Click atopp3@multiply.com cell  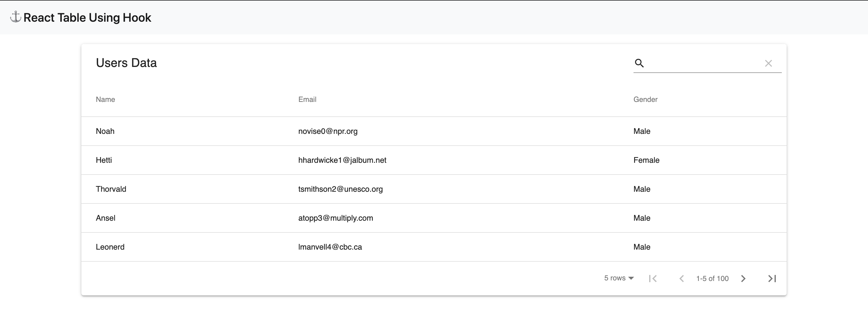[335, 218]
